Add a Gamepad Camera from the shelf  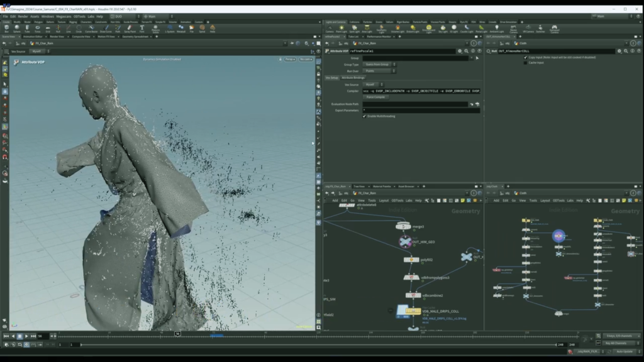point(554,29)
